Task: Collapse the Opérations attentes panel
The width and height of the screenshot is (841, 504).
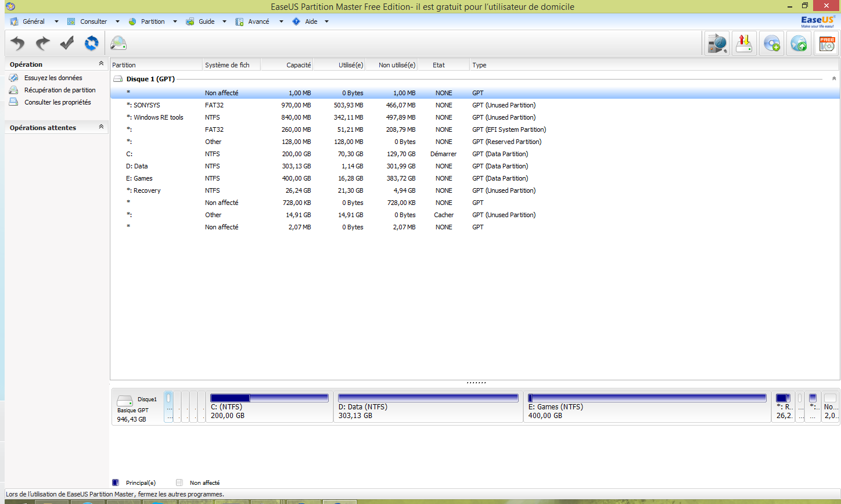Action: click(x=101, y=127)
